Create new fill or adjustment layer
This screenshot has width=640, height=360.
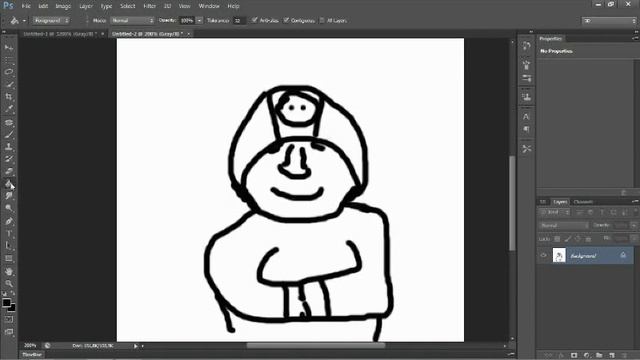[x=587, y=356]
